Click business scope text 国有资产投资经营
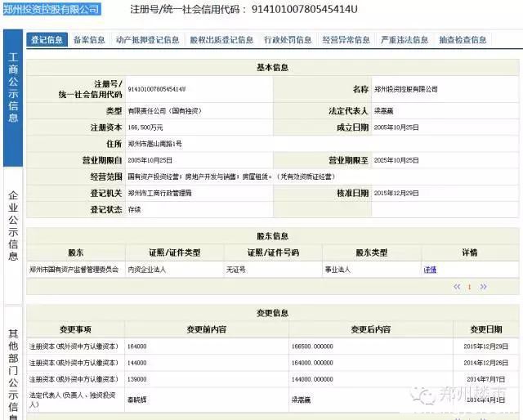The image size is (523, 420). [154, 176]
